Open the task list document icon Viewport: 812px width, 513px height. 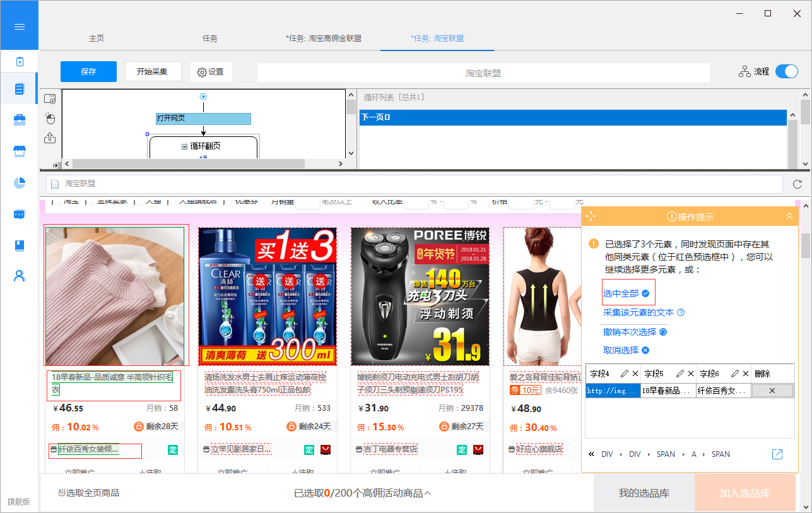(x=20, y=89)
